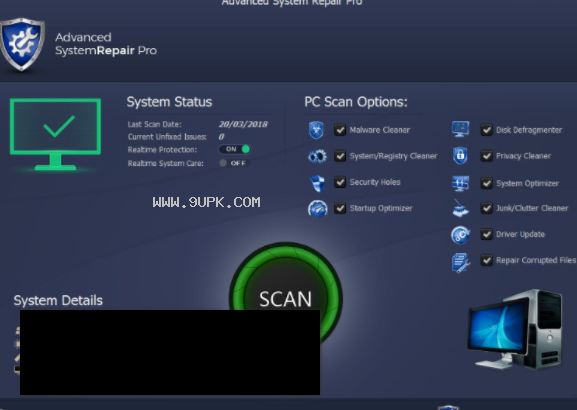The width and height of the screenshot is (577, 410).
Task: Click the Advanced SystemRepair Pro brand text
Action: coord(106,44)
